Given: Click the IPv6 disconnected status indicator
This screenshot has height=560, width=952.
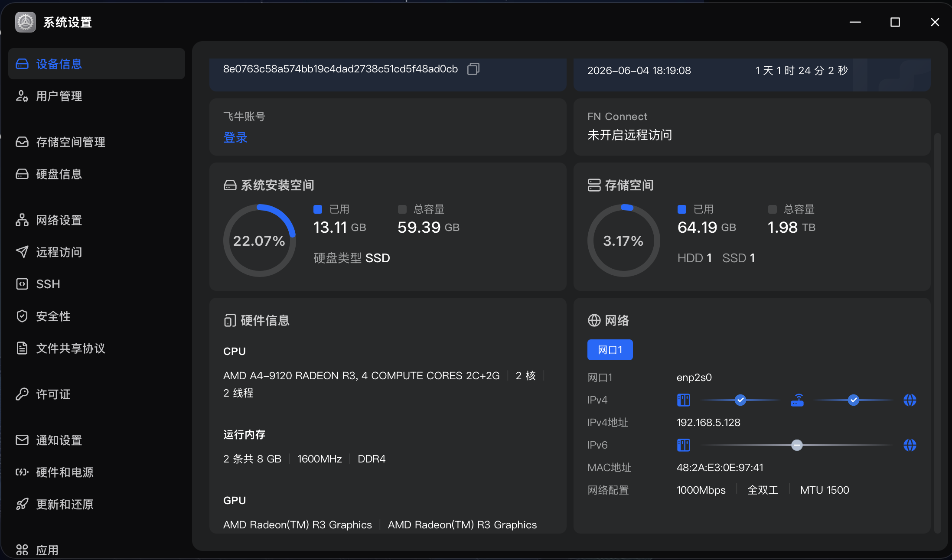Looking at the screenshot, I should click(797, 445).
